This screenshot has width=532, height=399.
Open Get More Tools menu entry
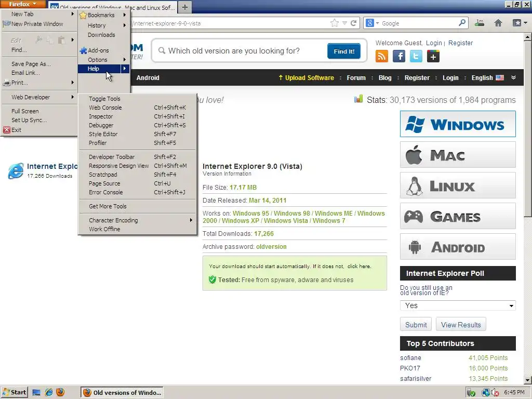coord(138,206)
